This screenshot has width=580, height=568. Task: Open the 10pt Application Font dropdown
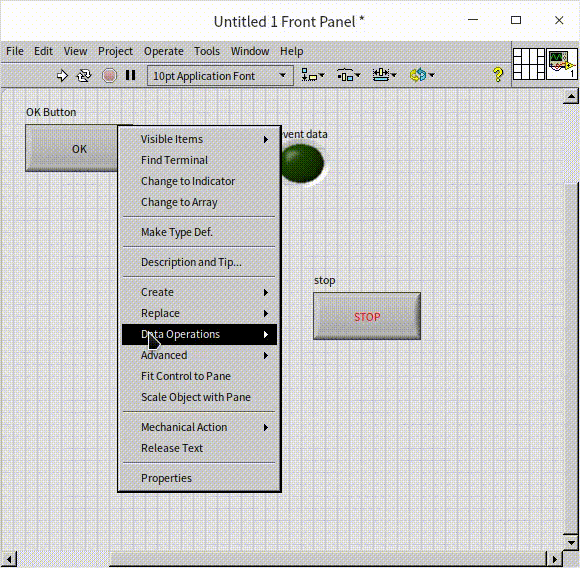tap(220, 76)
